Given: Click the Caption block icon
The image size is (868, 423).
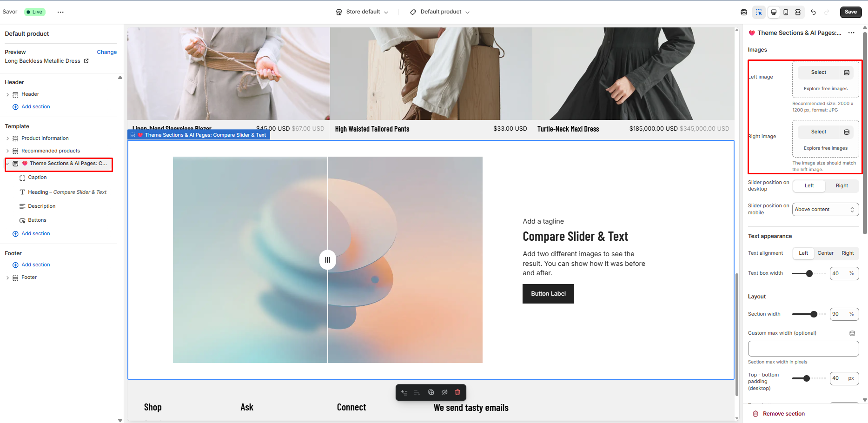Looking at the screenshot, I should (22, 178).
